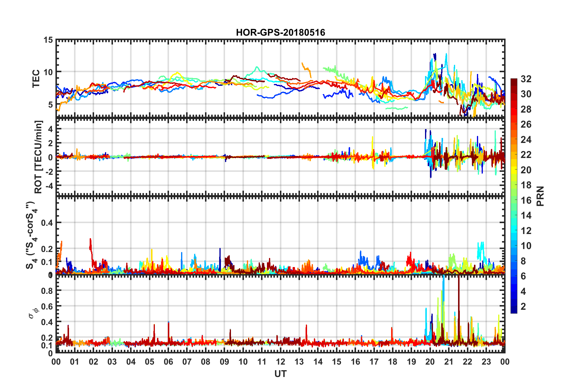Click the colorbar label 32

pos(526,79)
